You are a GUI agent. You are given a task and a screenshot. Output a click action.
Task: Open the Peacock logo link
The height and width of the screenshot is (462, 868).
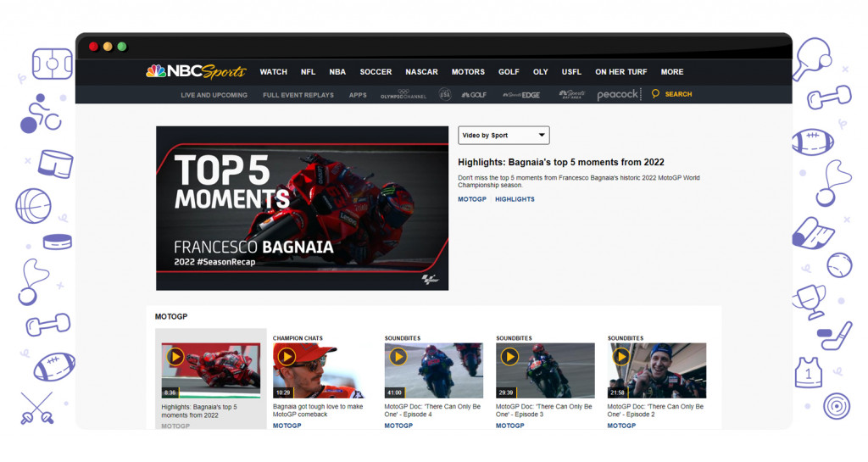click(618, 95)
